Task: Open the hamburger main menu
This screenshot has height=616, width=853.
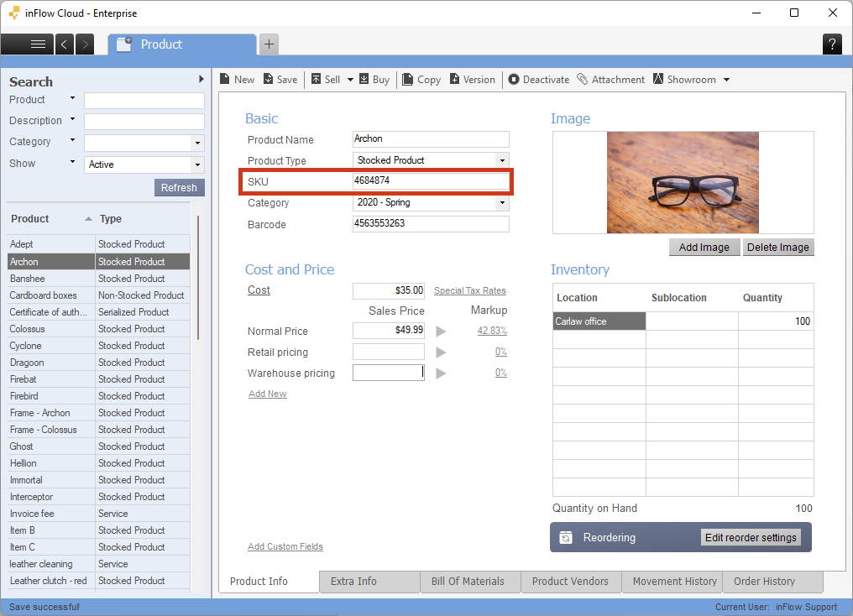Action: coord(37,44)
